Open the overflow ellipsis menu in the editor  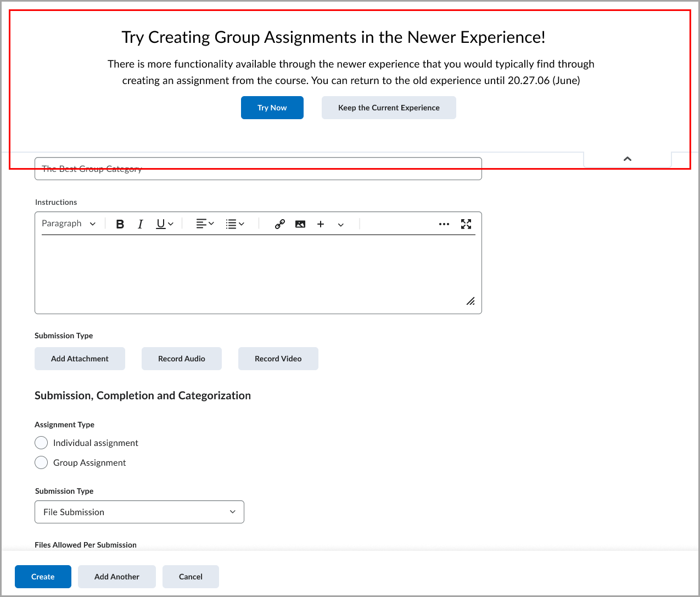[x=444, y=224]
